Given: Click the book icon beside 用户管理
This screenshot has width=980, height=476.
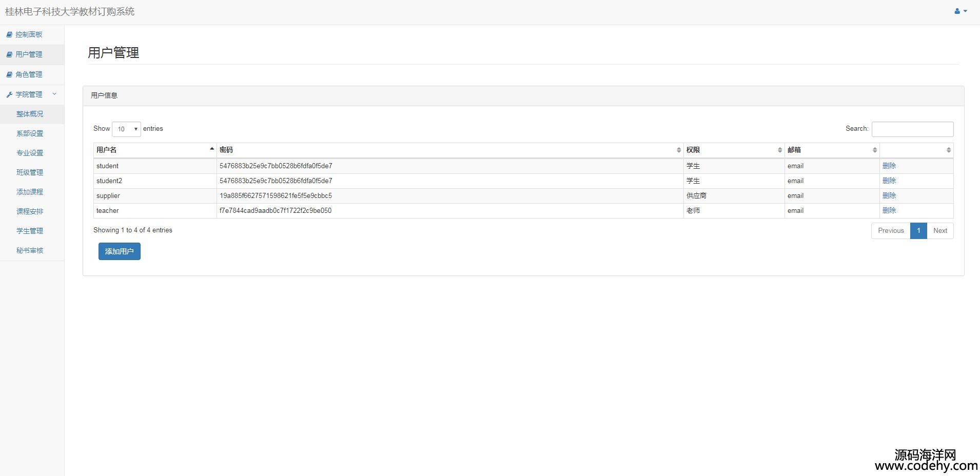Looking at the screenshot, I should click(9, 54).
